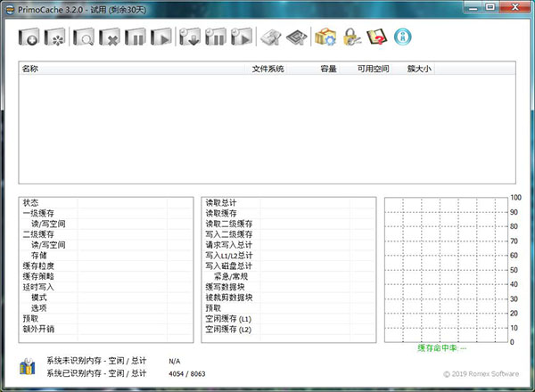This screenshot has width=535, height=392.
Task: Select the 缓写数据块 statistics row
Action: pyautogui.click(x=289, y=287)
